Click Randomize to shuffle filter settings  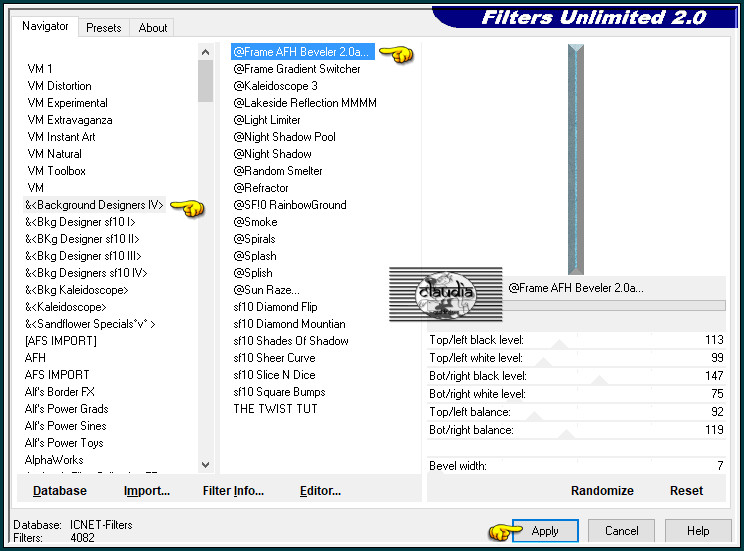pyautogui.click(x=602, y=490)
